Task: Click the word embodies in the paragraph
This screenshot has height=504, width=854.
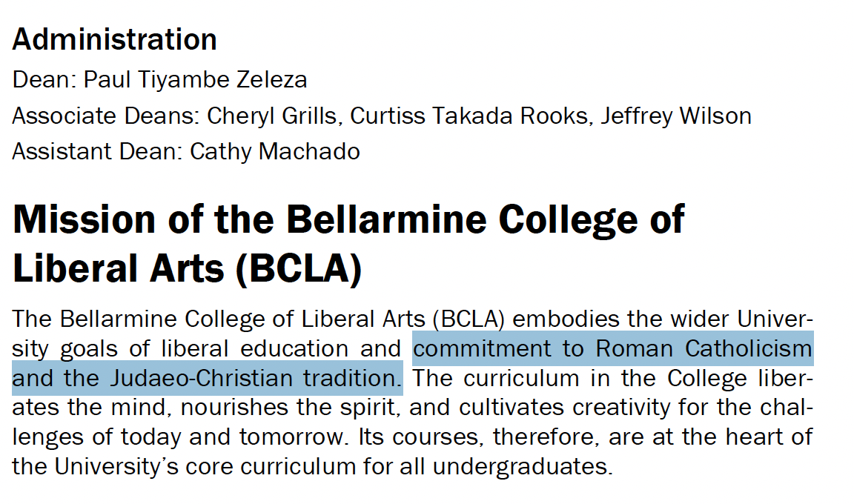Action: coord(566,319)
